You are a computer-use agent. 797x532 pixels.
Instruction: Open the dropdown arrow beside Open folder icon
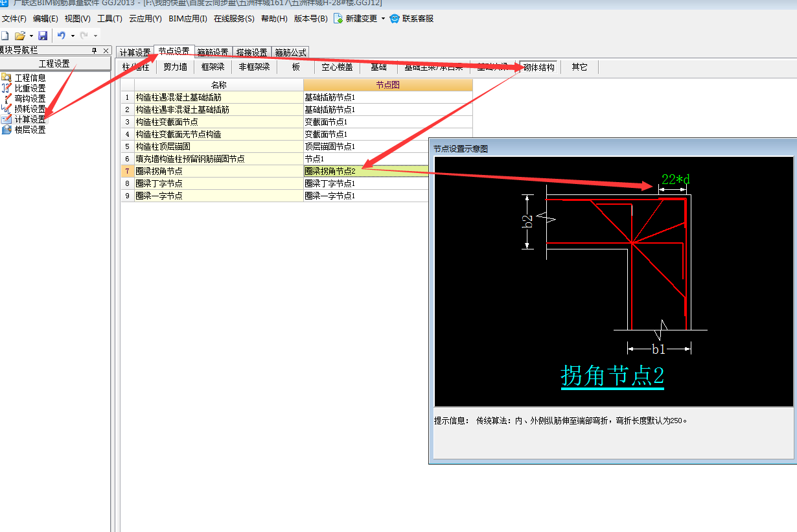[30, 36]
